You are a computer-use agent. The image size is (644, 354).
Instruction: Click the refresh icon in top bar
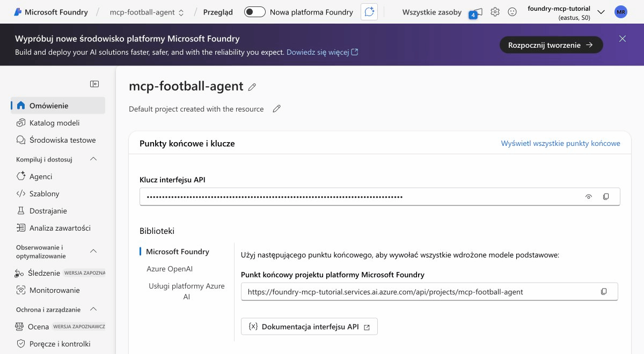click(x=369, y=12)
